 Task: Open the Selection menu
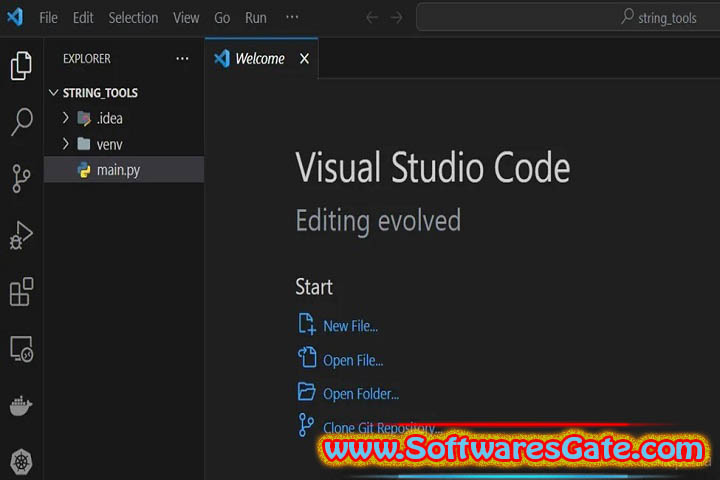[x=133, y=18]
